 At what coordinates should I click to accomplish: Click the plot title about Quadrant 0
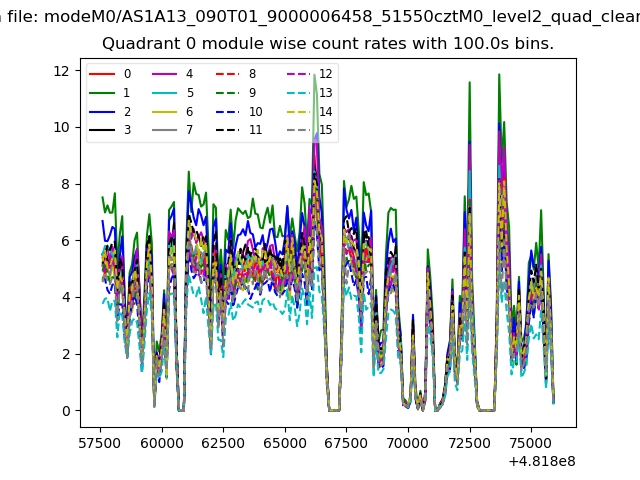[x=328, y=44]
